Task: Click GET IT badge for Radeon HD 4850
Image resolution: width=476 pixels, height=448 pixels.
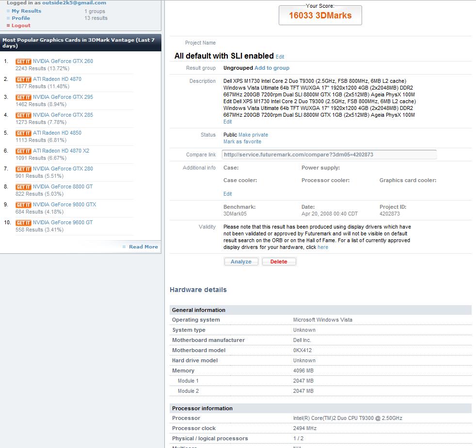Action: pyautogui.click(x=23, y=133)
